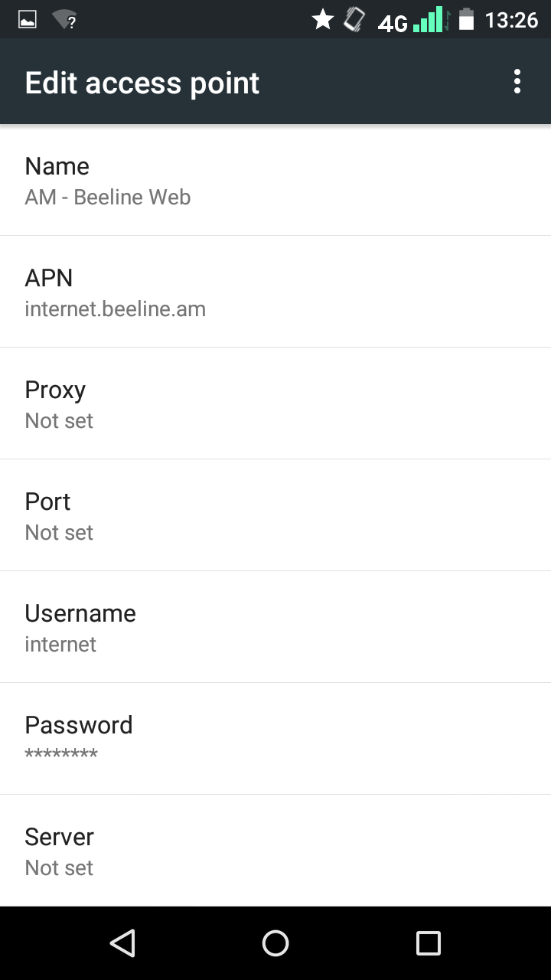Tap the Edit access point title
Viewport: 551px width, 980px height.
142,83
